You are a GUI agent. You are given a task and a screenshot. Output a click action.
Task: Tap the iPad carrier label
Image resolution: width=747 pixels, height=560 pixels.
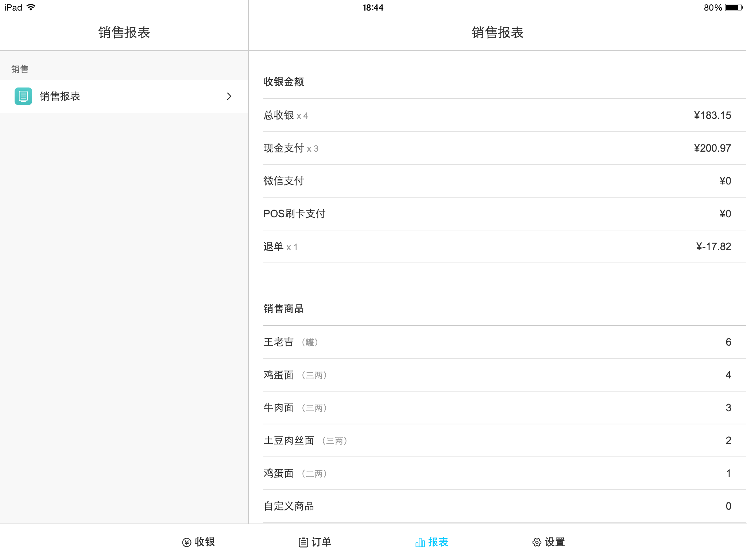(13, 8)
